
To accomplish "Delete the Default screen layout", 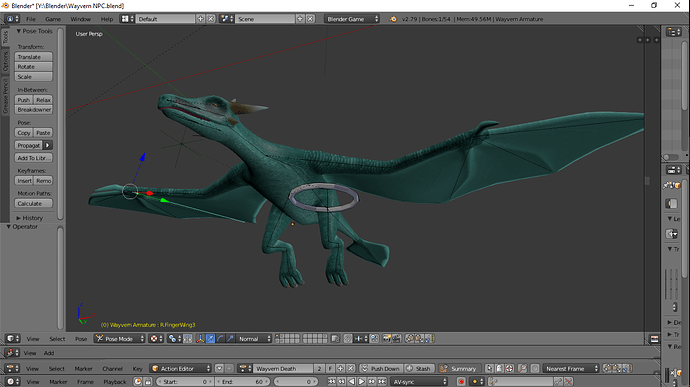I will coord(211,19).
